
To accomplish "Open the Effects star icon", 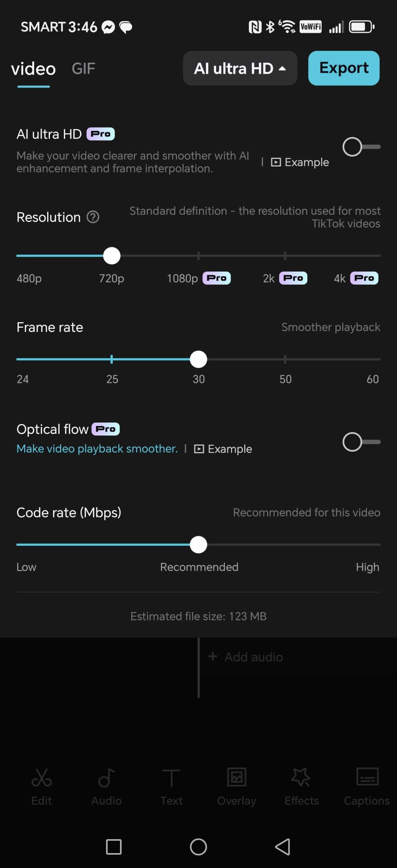I will [x=301, y=777].
